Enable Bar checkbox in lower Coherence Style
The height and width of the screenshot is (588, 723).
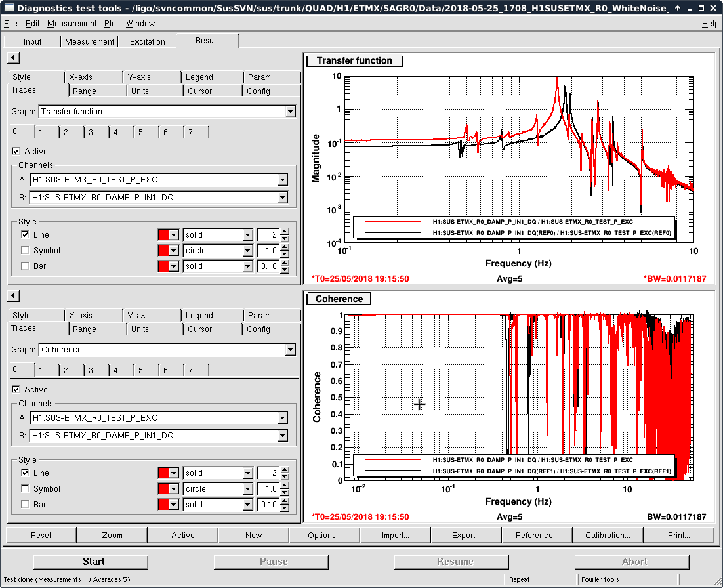click(x=25, y=505)
